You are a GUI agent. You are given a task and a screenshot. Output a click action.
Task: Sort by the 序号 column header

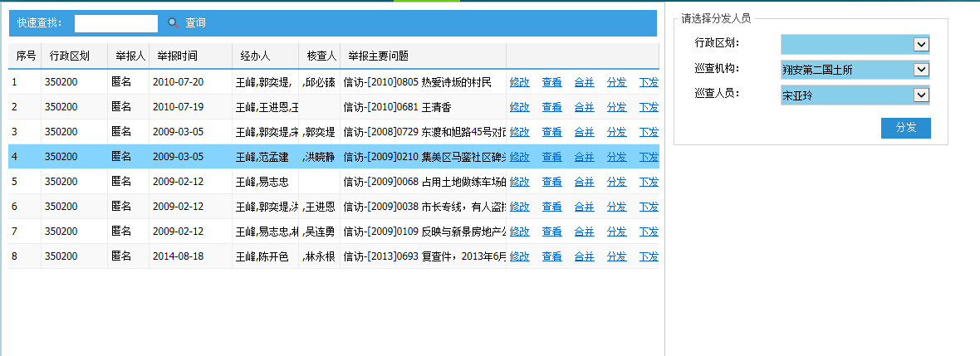(26, 56)
